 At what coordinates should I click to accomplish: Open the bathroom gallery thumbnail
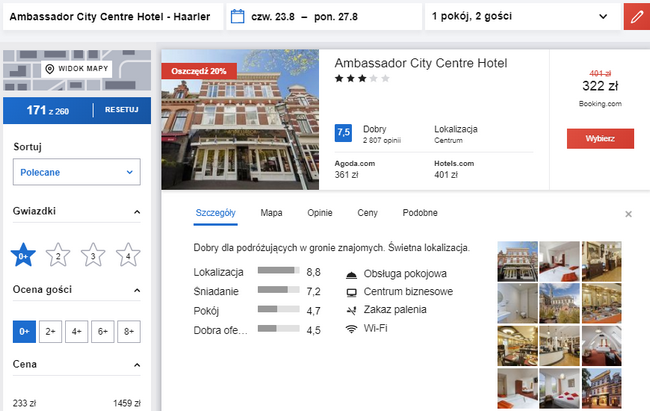(517, 304)
